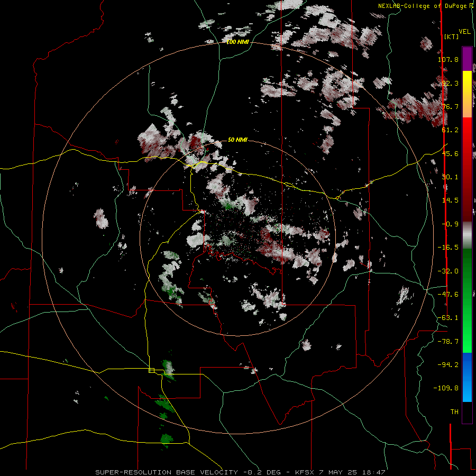The width and height of the screenshot is (476, 476).
Task: Select the 92.3 velocity scale value
Action: click(450, 83)
